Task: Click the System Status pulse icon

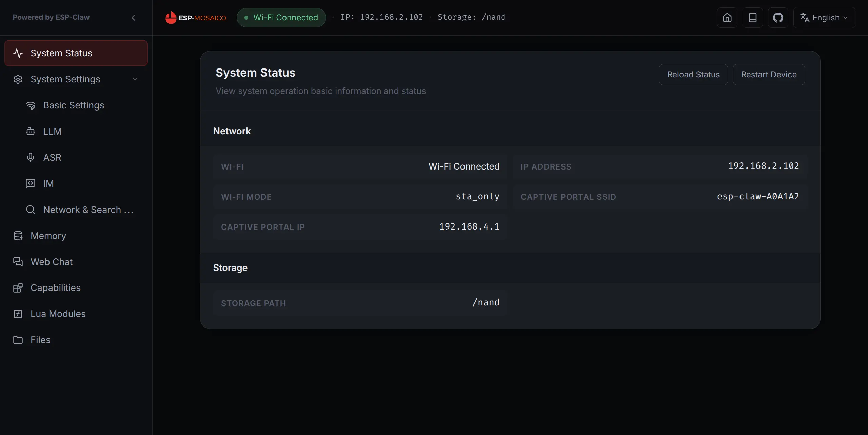Action: [18, 53]
